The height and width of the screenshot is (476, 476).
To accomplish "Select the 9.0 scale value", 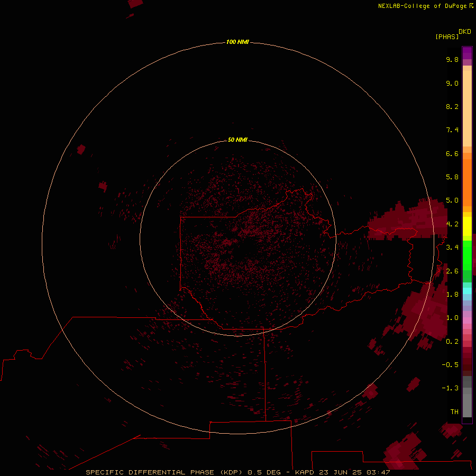I will coord(452,83).
